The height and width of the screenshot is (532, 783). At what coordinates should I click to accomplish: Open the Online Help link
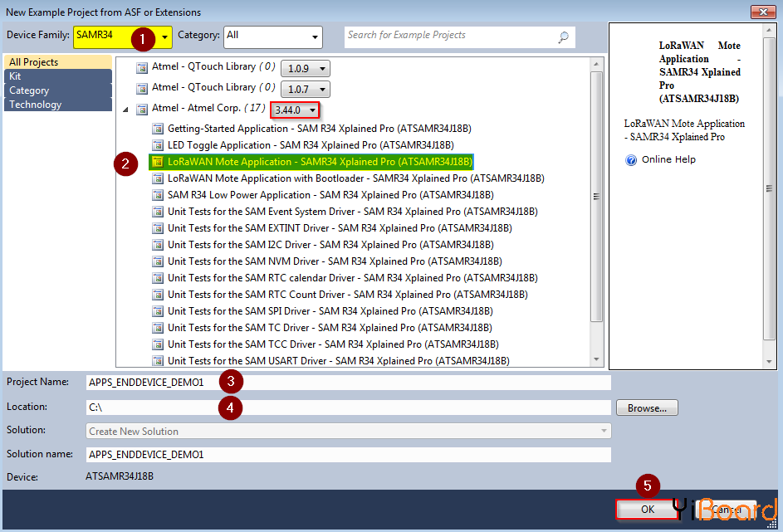coord(668,159)
